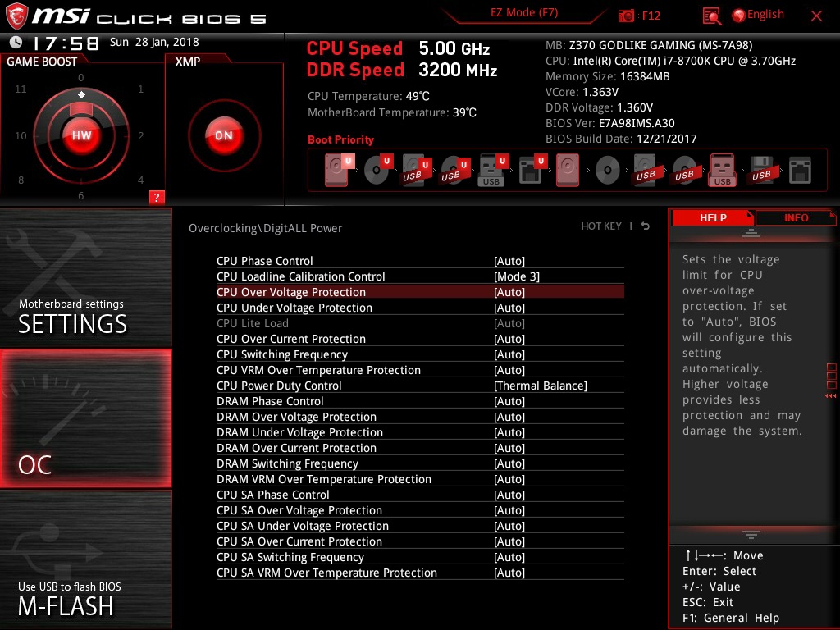
Task: Select the DRAM Switching Frequency row
Action: (x=420, y=463)
